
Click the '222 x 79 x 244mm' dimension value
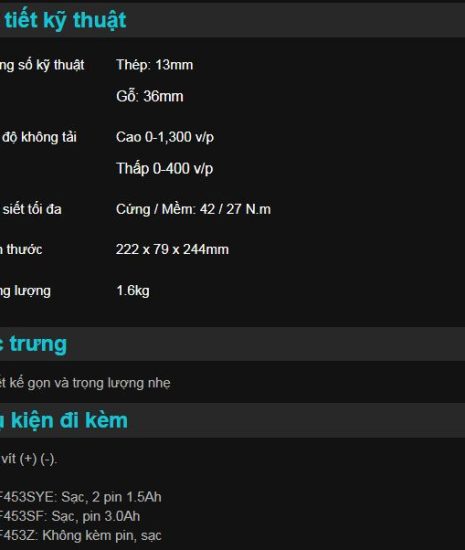point(172,249)
